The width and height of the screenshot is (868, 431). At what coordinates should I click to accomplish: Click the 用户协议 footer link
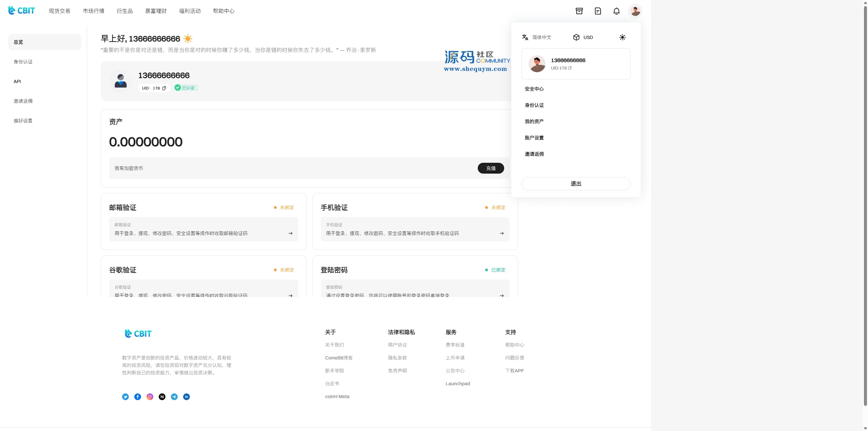(x=397, y=345)
